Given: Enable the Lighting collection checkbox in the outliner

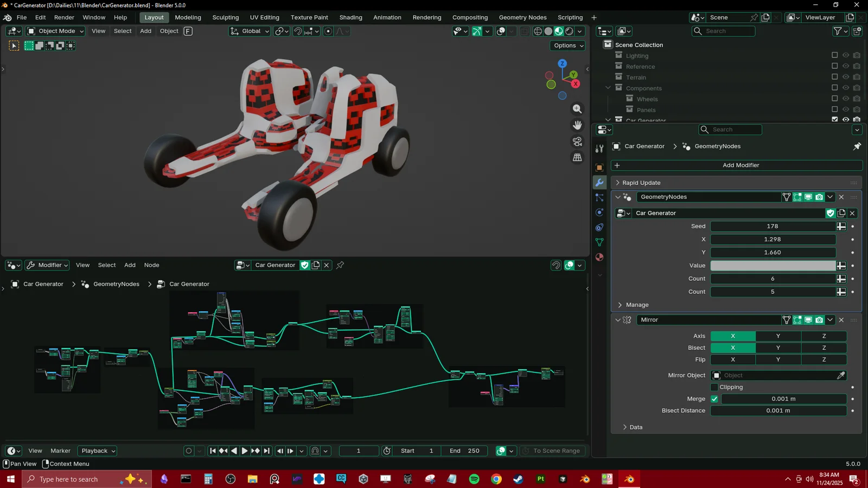Looking at the screenshot, I should click(x=835, y=55).
